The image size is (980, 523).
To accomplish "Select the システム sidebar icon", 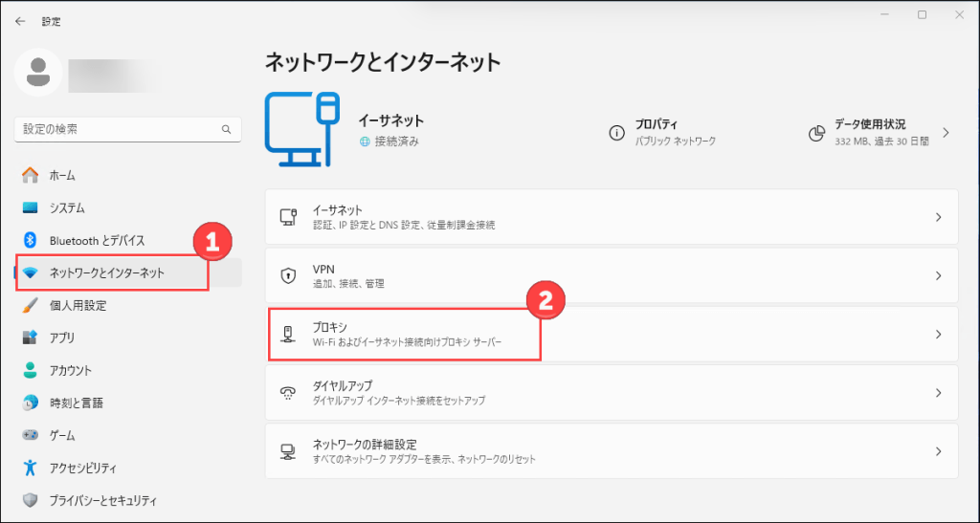I will (x=30, y=207).
